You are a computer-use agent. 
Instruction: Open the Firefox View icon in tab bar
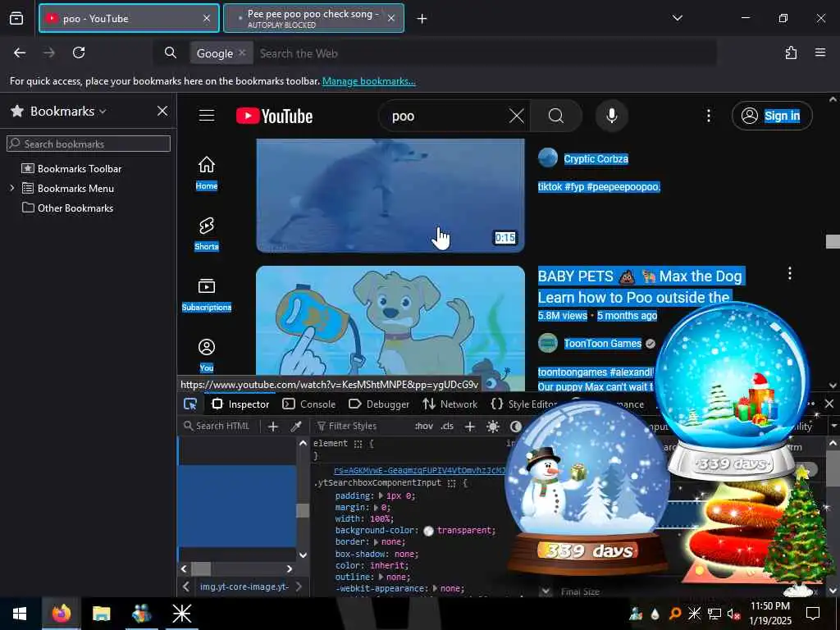[x=16, y=19]
